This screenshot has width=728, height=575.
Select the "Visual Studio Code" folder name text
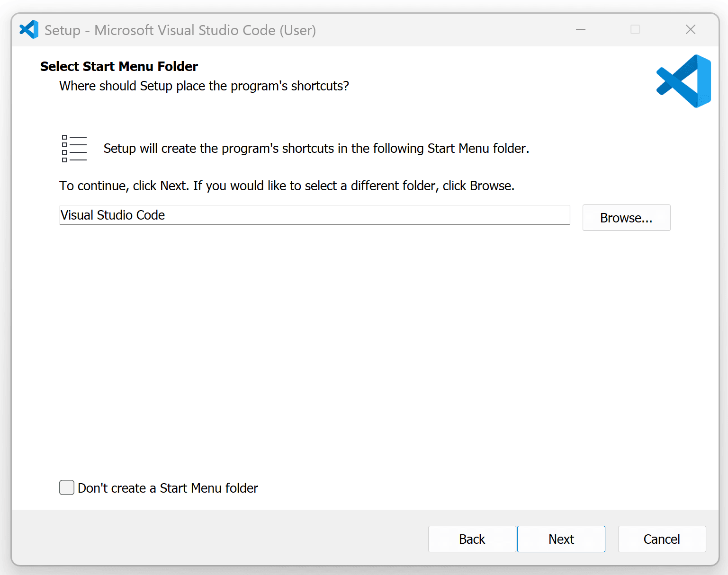113,215
